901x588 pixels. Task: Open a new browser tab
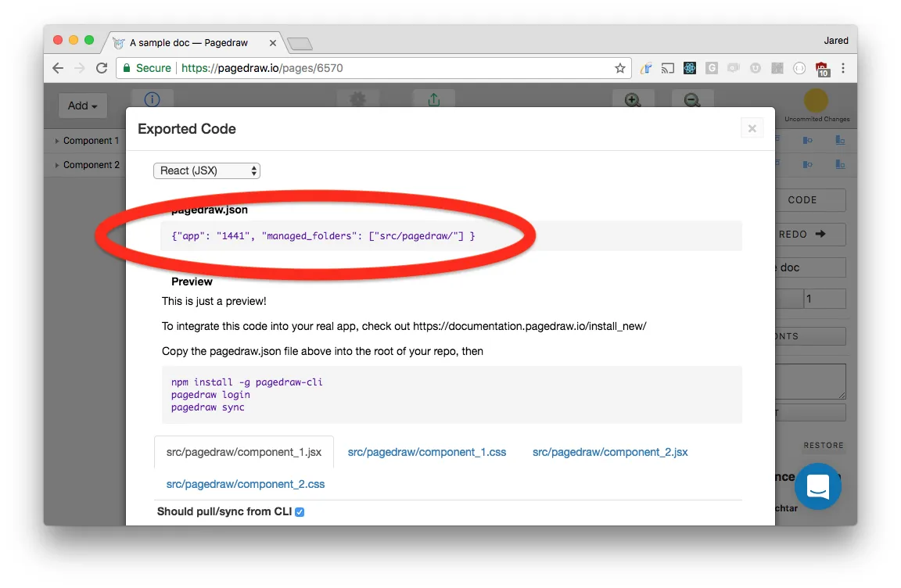coord(300,43)
